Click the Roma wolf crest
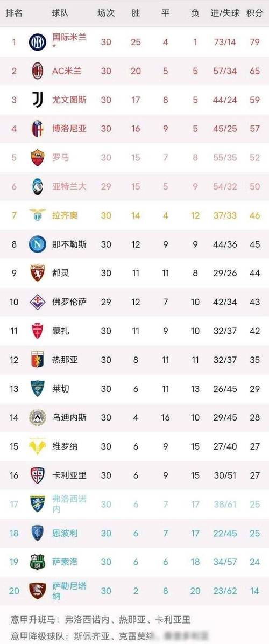269x644 pixels. pos(38,158)
